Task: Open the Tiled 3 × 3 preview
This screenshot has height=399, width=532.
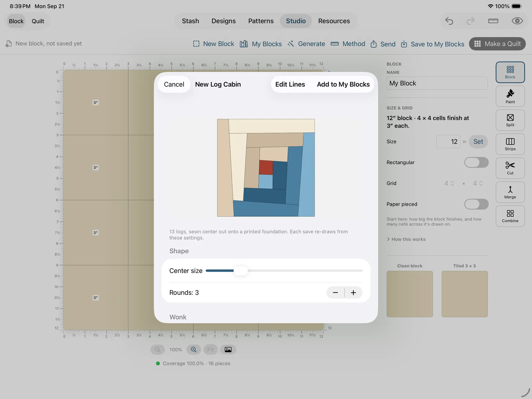Action: pyautogui.click(x=465, y=294)
